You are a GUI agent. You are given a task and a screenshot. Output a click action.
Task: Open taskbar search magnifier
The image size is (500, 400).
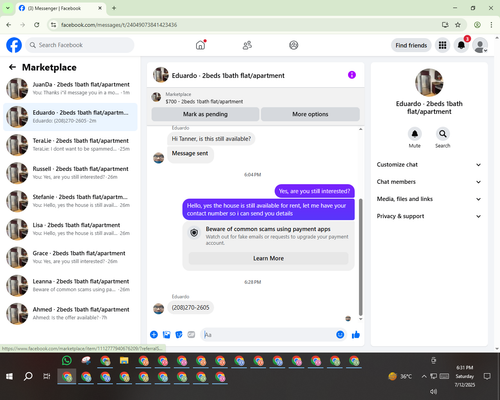(28, 377)
